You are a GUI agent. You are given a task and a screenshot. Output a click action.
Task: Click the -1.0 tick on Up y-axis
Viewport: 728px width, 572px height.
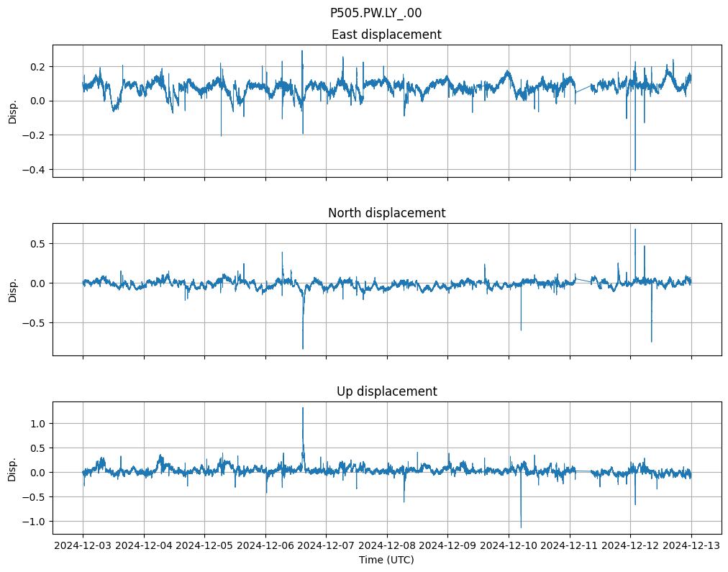click(x=34, y=521)
